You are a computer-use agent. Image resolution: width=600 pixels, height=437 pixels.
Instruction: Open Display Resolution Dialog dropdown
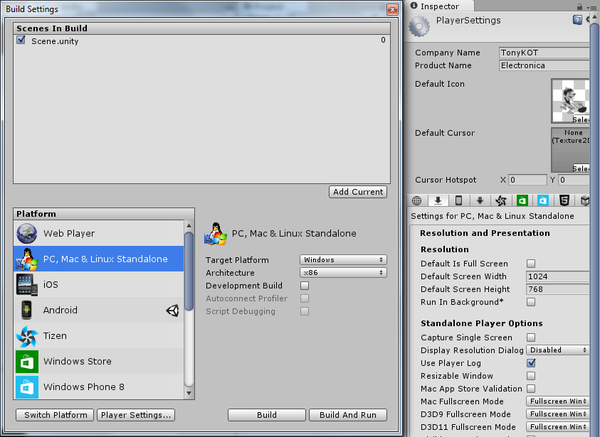(558, 350)
